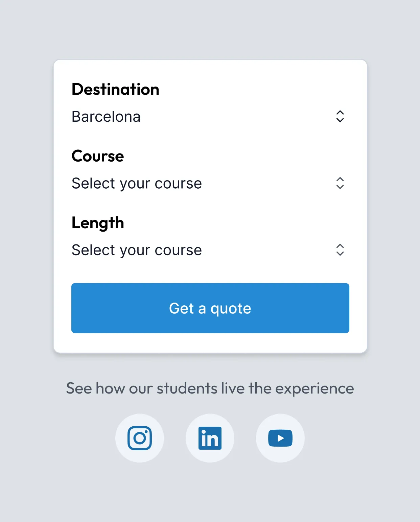Click the up-down chevron beside Barcelona
This screenshot has width=420, height=522.
(340, 116)
